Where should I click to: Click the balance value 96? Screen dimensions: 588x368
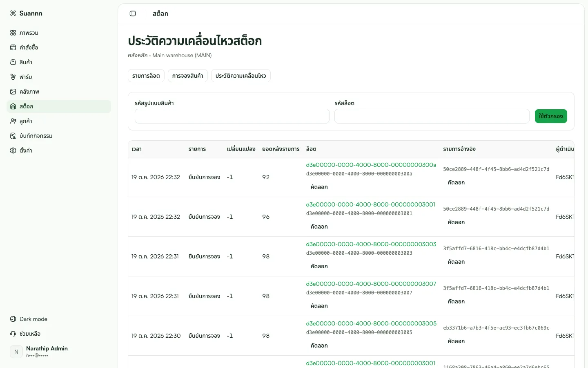266,217
